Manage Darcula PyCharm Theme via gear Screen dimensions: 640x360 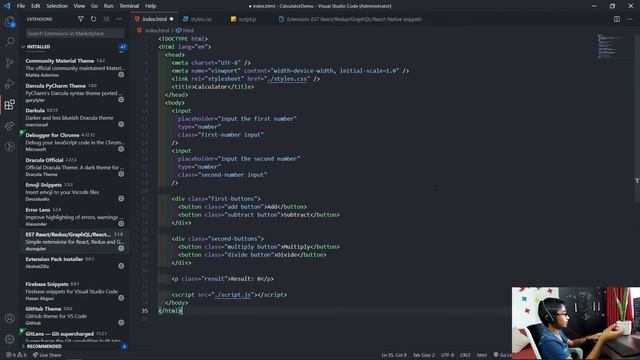tap(121, 100)
